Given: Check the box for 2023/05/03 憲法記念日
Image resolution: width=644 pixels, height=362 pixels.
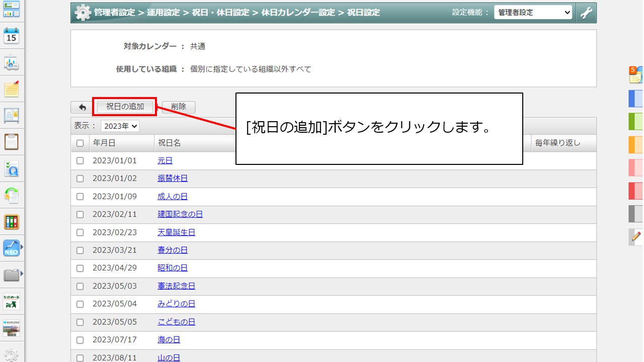Looking at the screenshot, I should 80,286.
